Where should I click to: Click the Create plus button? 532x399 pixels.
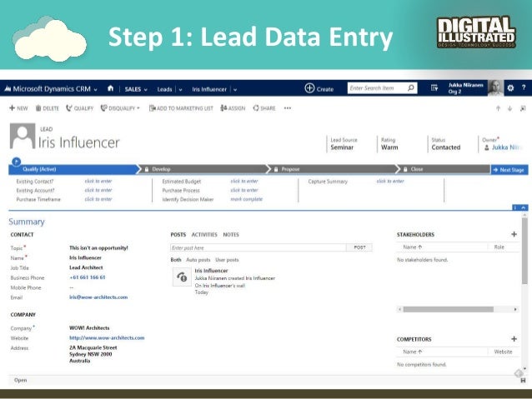(319, 88)
